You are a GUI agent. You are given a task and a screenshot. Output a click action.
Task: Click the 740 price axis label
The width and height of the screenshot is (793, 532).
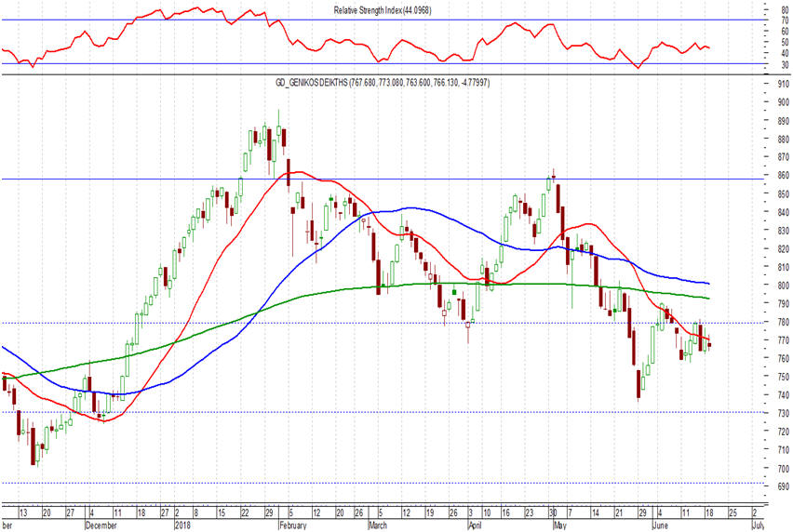(x=784, y=395)
